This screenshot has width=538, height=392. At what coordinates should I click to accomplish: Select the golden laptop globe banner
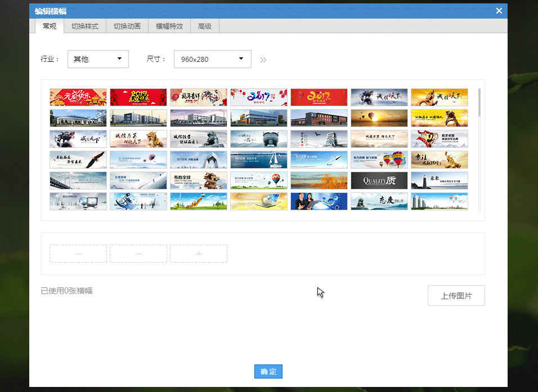pos(259,201)
